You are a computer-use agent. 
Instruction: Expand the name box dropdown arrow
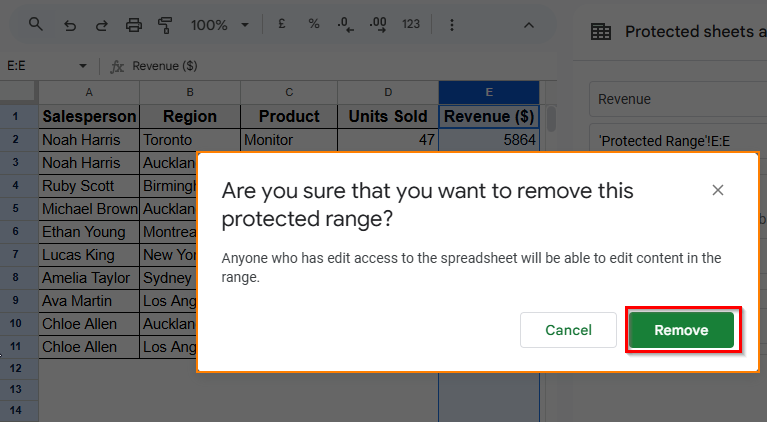pos(82,66)
